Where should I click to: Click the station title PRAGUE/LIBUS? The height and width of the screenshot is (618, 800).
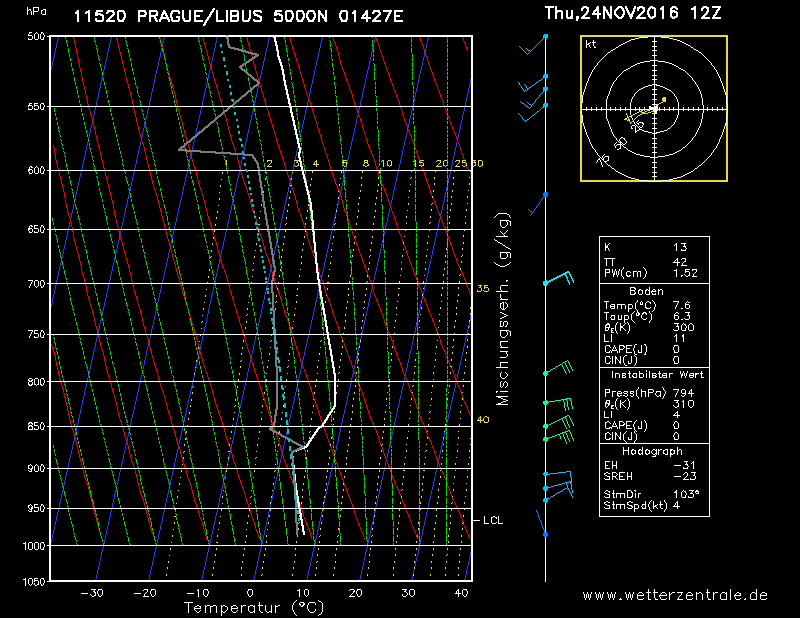209,16
